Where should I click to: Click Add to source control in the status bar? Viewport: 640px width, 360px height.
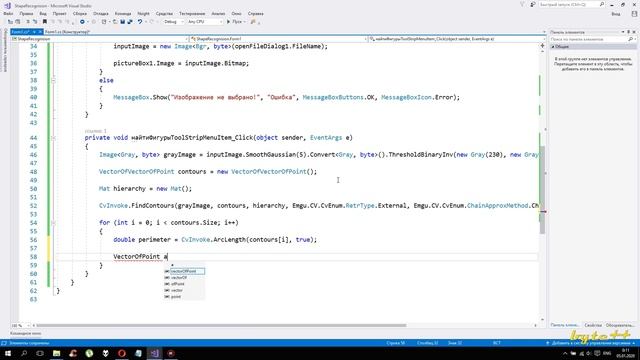click(x=590, y=343)
